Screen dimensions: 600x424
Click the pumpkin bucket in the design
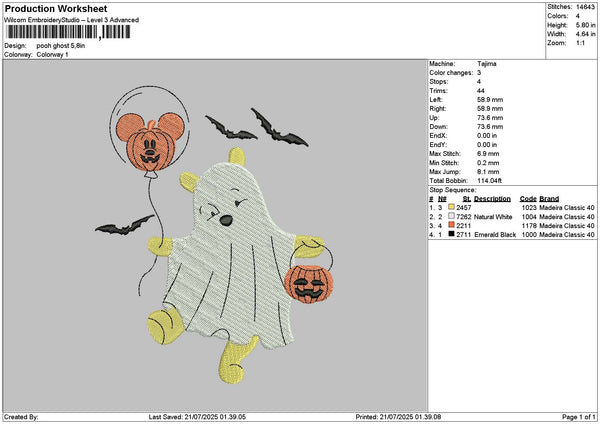(309, 284)
